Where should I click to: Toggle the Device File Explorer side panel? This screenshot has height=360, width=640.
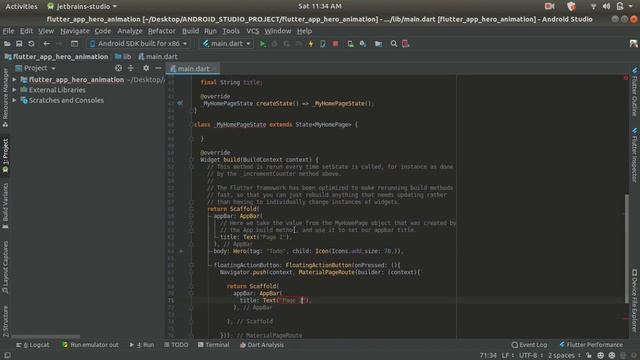[x=635, y=301]
